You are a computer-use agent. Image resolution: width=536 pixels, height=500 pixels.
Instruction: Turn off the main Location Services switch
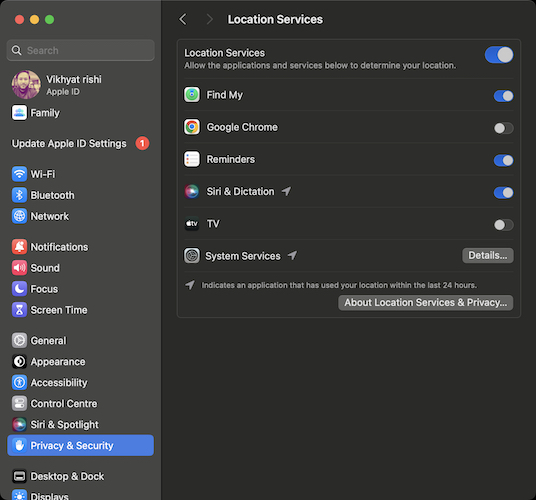coord(499,55)
